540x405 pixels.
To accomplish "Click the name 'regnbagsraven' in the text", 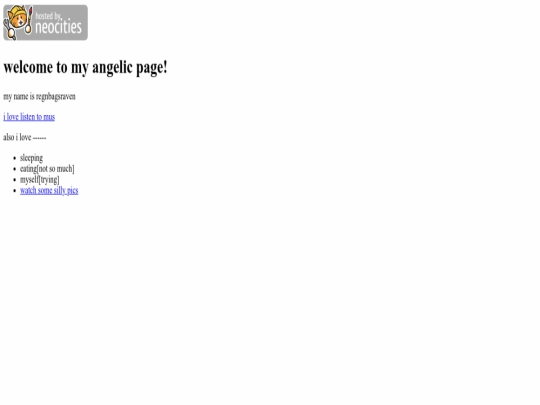I will 56,96.
